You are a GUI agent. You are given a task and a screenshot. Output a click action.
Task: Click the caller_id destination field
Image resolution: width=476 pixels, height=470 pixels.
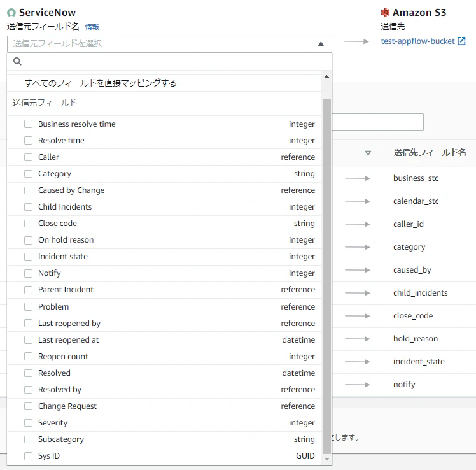pyautogui.click(x=409, y=224)
